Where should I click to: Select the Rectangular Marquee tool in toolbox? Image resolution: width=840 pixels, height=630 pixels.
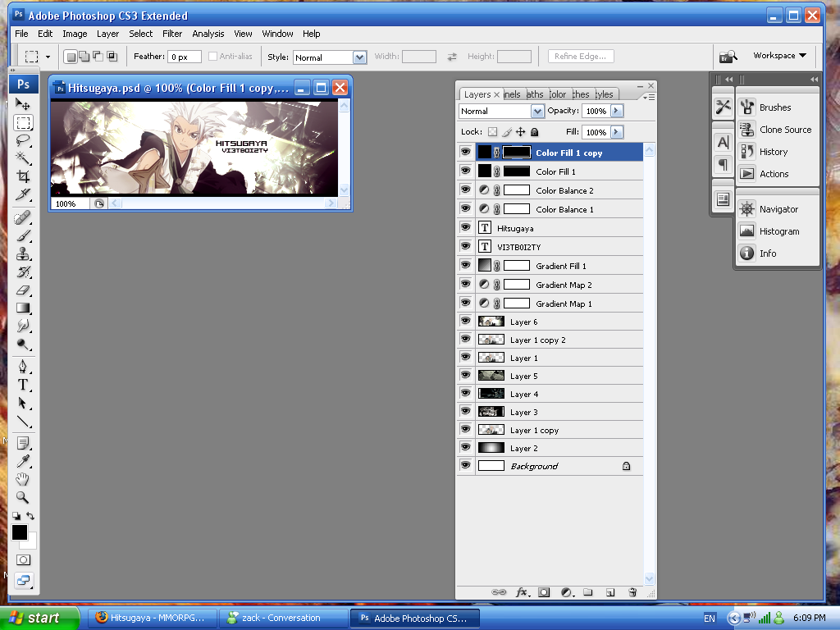pos(23,123)
